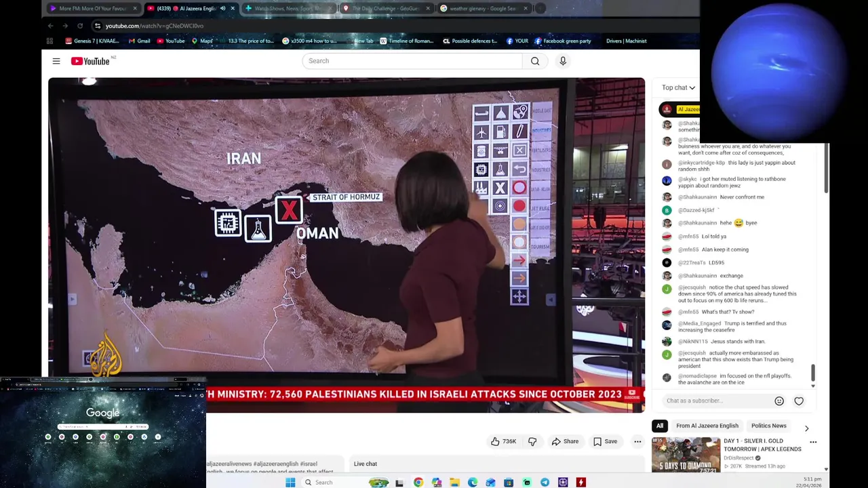Click the live chat scrollbar thumb
This screenshot has height=488, width=868.
(813, 372)
